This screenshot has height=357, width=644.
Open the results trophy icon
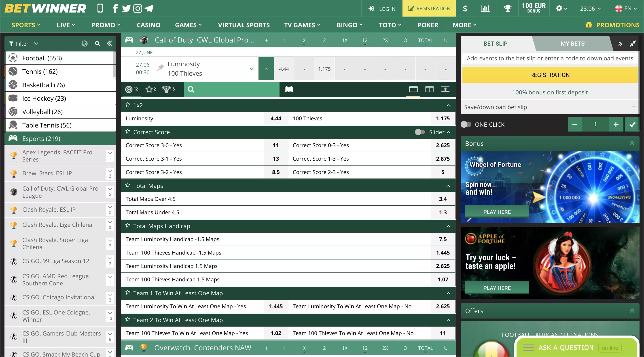tap(508, 8)
